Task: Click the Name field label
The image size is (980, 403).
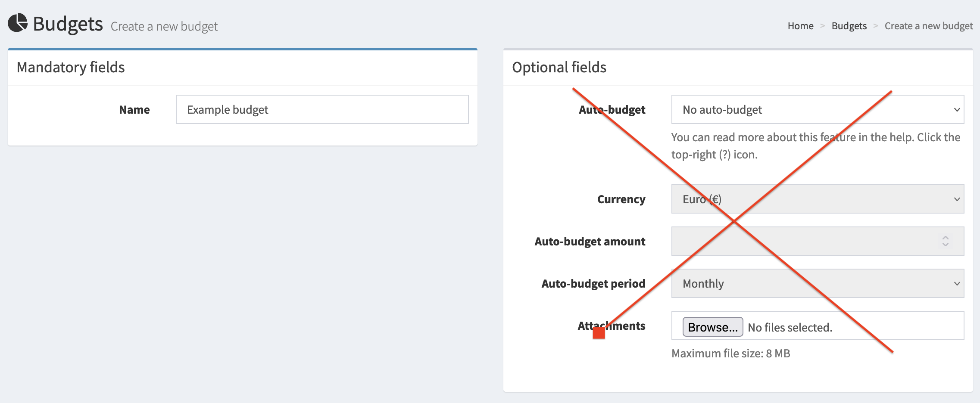Action: [134, 110]
